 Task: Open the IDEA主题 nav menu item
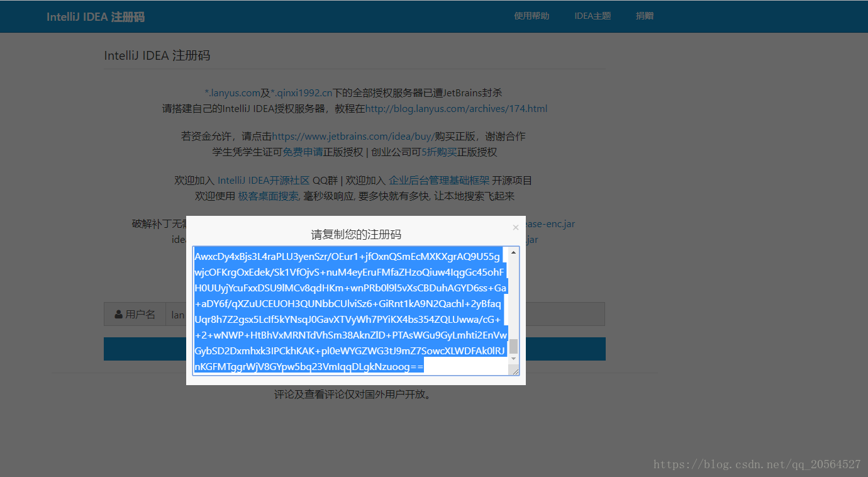coord(593,16)
